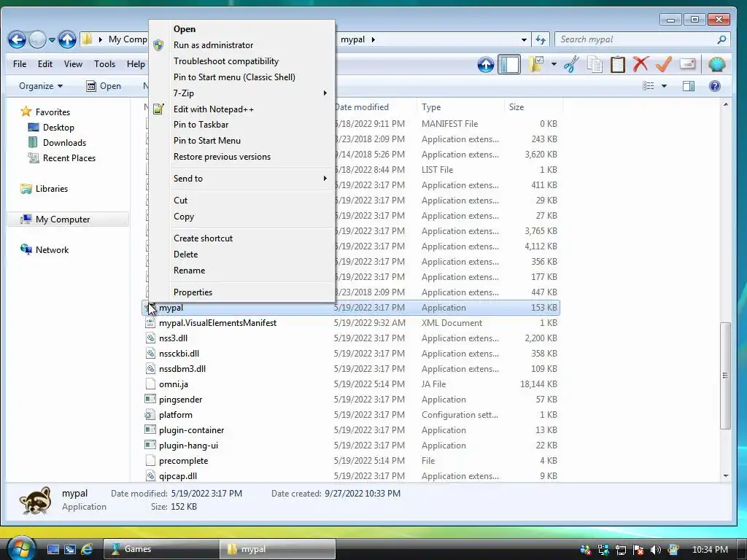Click the Copy pages toolbar icon

coord(595,64)
